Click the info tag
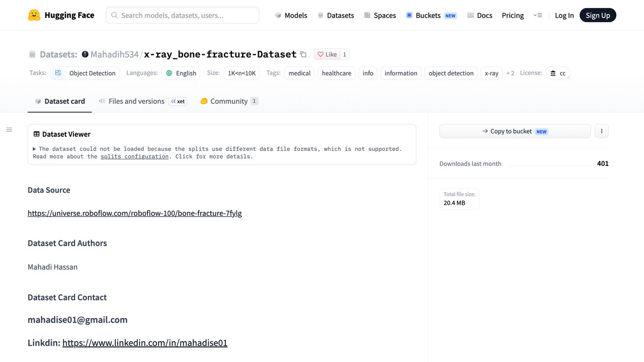 (368, 73)
